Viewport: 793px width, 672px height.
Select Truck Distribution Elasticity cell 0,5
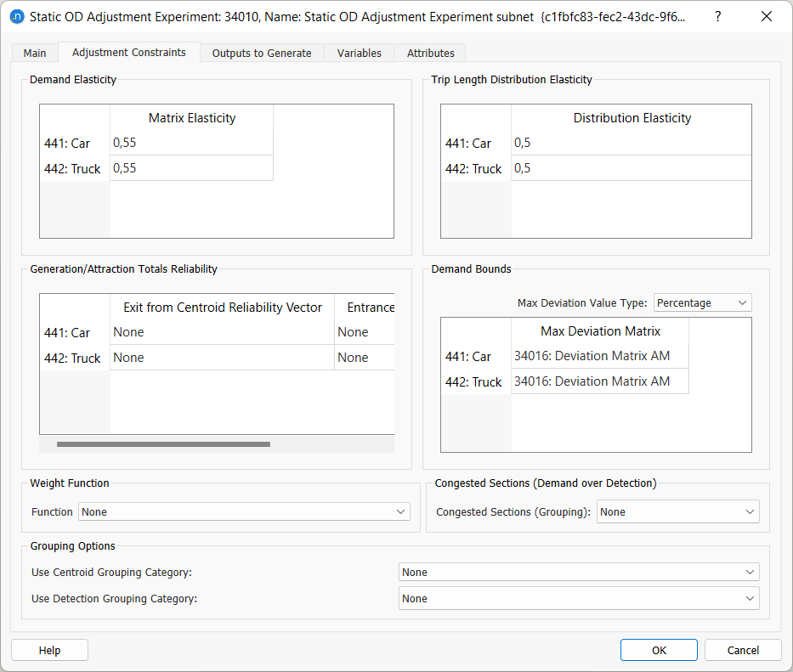click(x=631, y=168)
